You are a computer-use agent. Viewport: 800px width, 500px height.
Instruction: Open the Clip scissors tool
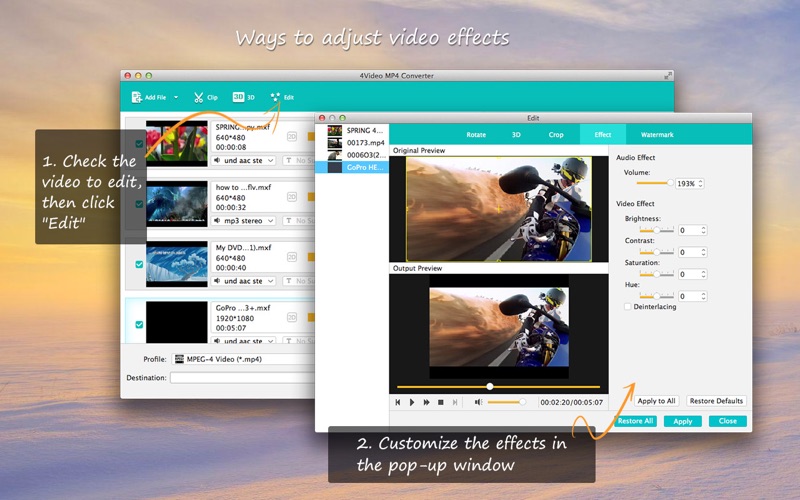point(198,97)
